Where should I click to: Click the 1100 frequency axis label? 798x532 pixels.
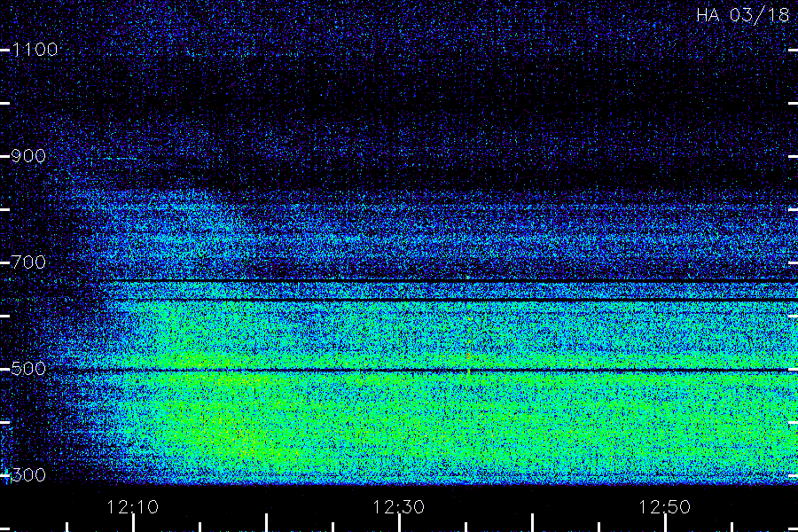click(35, 50)
